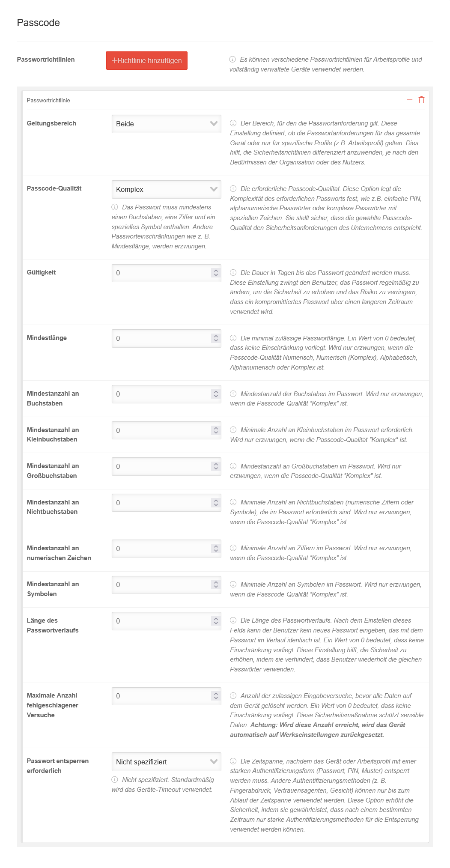The height and width of the screenshot is (868, 450).
Task: Click info icon beside Gültigkeit description
Action: tap(233, 273)
